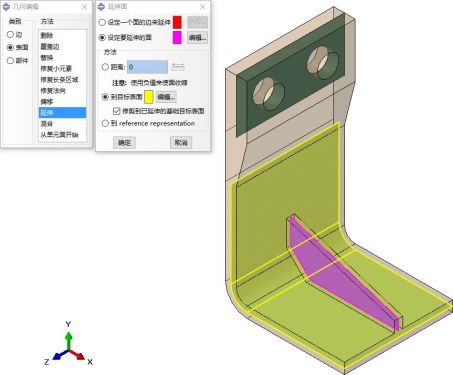
Task: Toggle trim to extended target surface checkbox
Action: 116,111
